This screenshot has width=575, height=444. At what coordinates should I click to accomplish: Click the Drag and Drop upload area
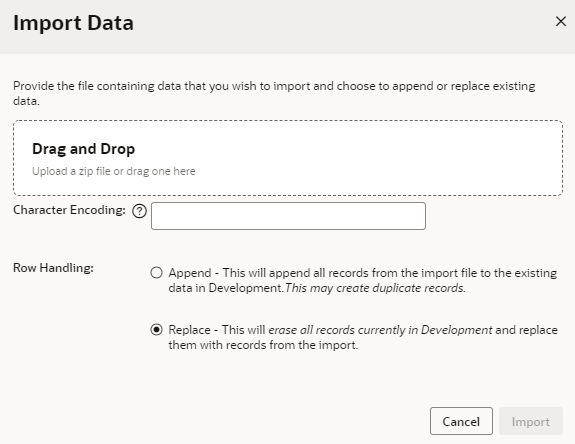[x=288, y=158]
